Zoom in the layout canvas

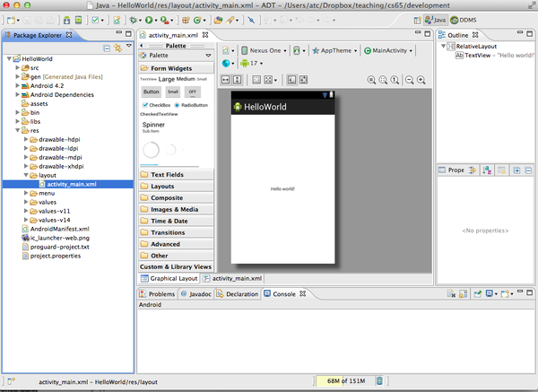point(421,80)
